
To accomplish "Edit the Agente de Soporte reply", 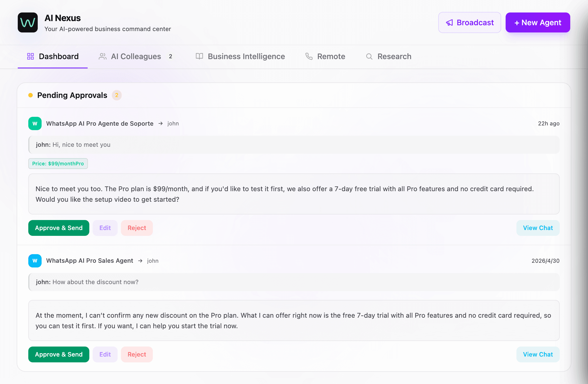I will click(105, 228).
